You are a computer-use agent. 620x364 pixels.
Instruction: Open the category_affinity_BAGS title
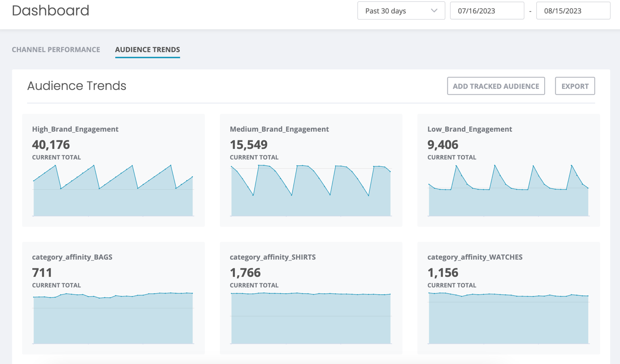pyautogui.click(x=72, y=257)
